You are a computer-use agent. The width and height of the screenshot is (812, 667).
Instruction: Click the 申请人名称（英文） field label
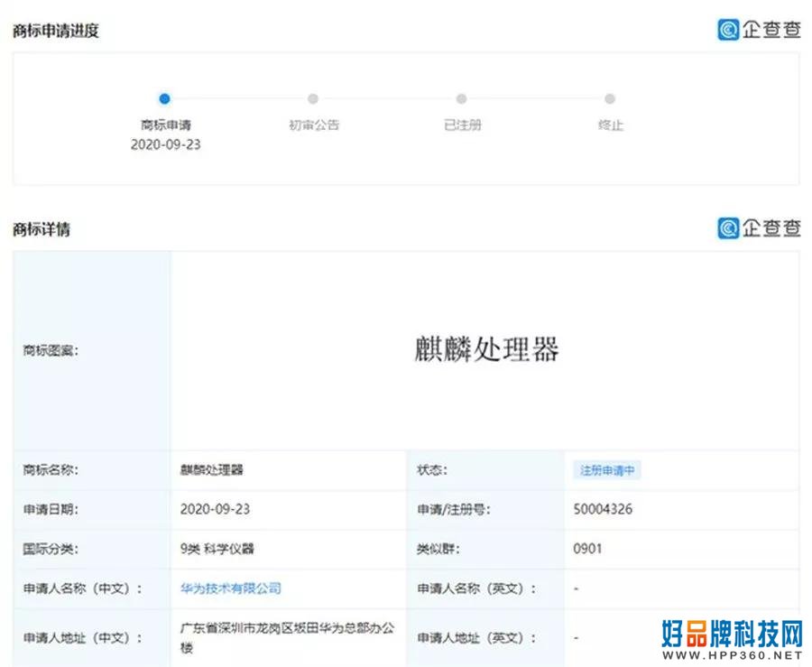476,588
